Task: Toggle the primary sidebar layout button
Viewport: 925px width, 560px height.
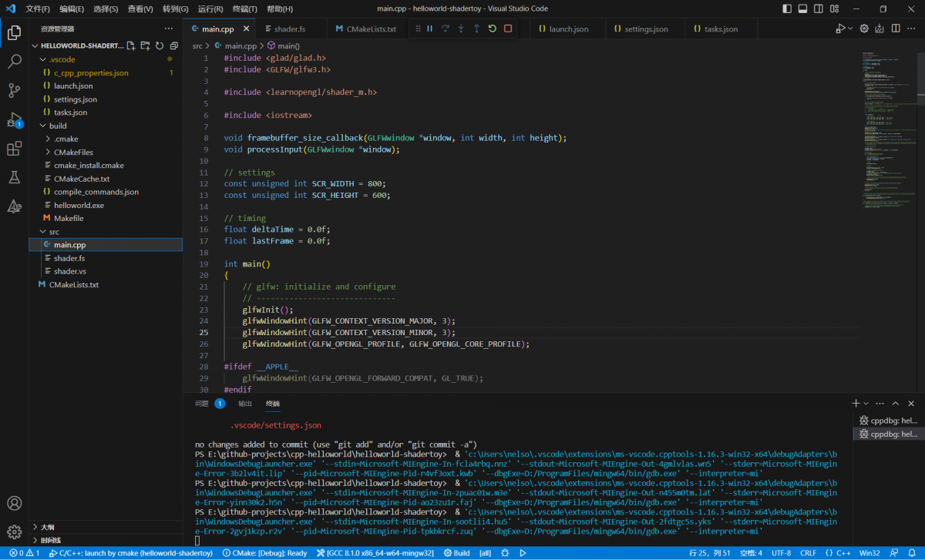Action: pos(787,9)
